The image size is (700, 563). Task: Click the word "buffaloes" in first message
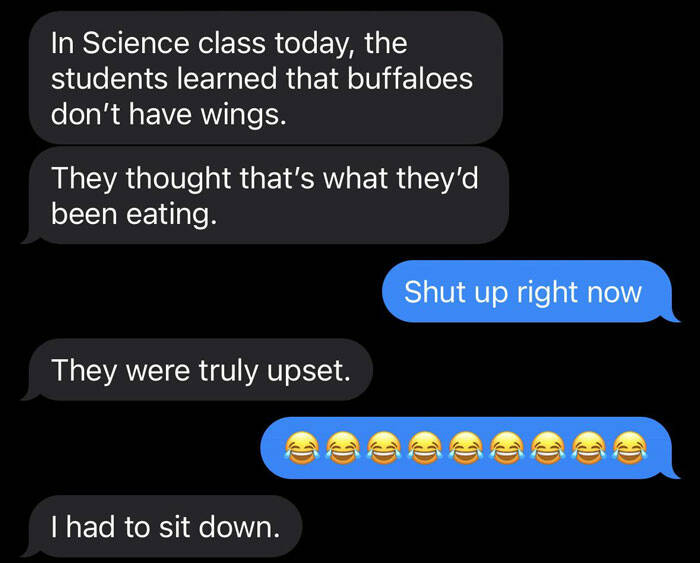point(410,79)
